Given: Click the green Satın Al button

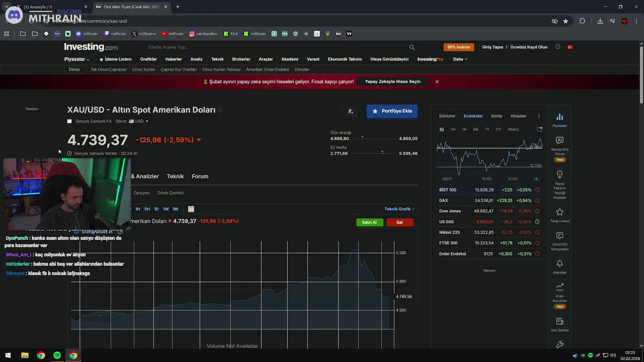Looking at the screenshot, I should (369, 222).
